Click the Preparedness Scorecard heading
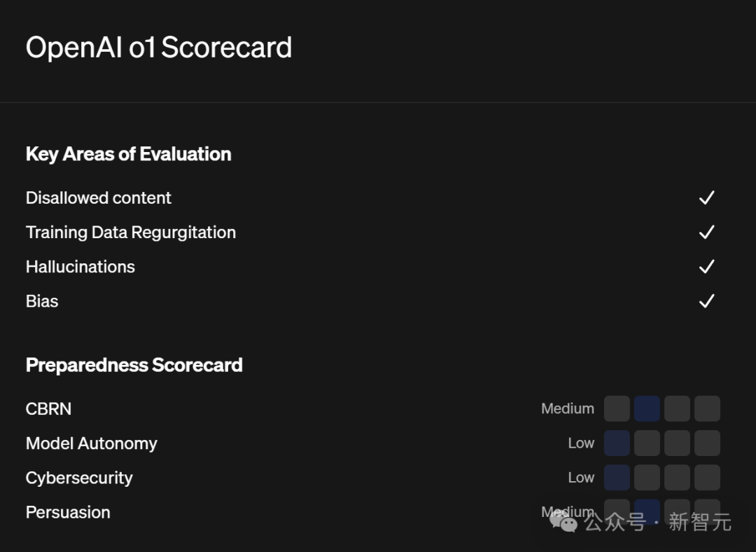Screen dimensions: 756x552 click(x=134, y=365)
